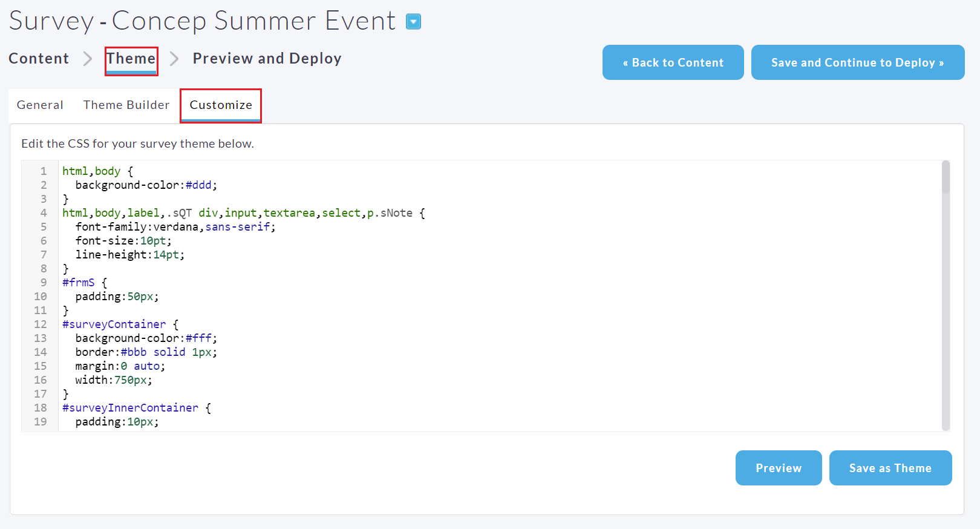This screenshot has width=980, height=529.
Task: Open Preview and Deploy step
Action: click(x=267, y=59)
